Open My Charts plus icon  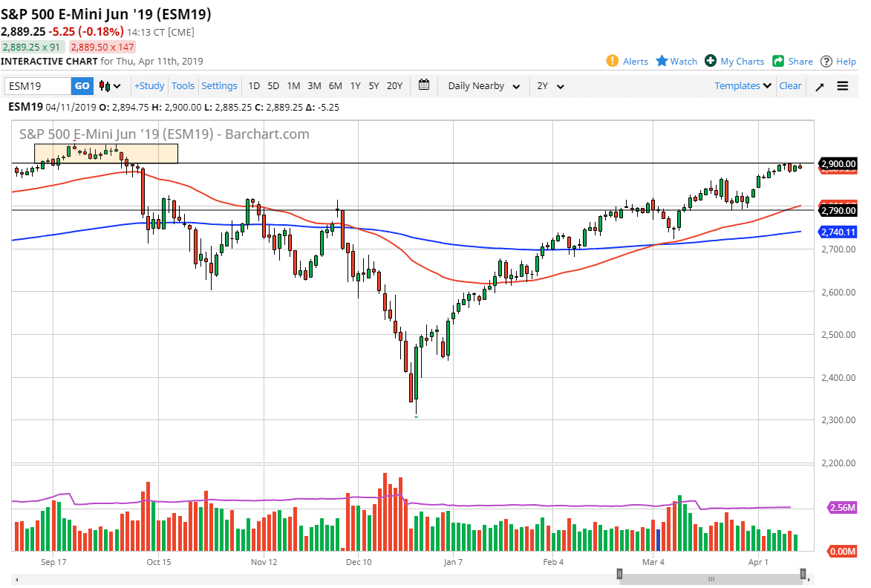tap(711, 61)
